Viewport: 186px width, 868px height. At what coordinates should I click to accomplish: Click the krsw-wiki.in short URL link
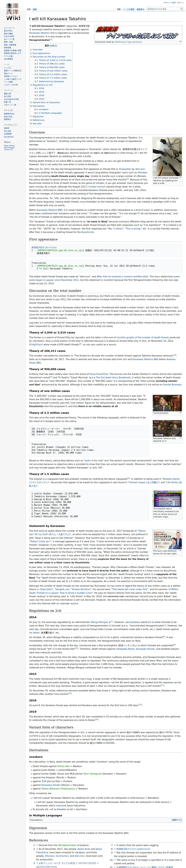(x=9, y=147)
